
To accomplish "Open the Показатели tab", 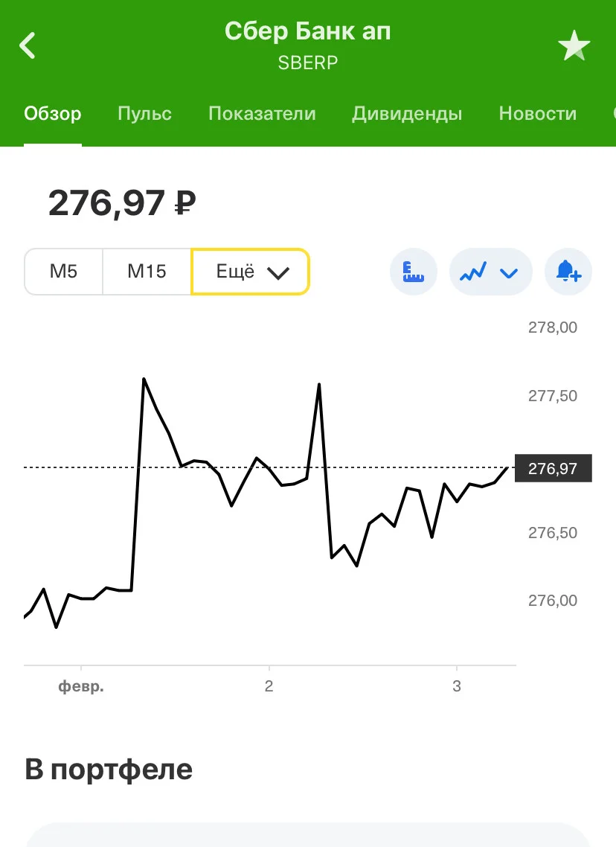I will [262, 113].
